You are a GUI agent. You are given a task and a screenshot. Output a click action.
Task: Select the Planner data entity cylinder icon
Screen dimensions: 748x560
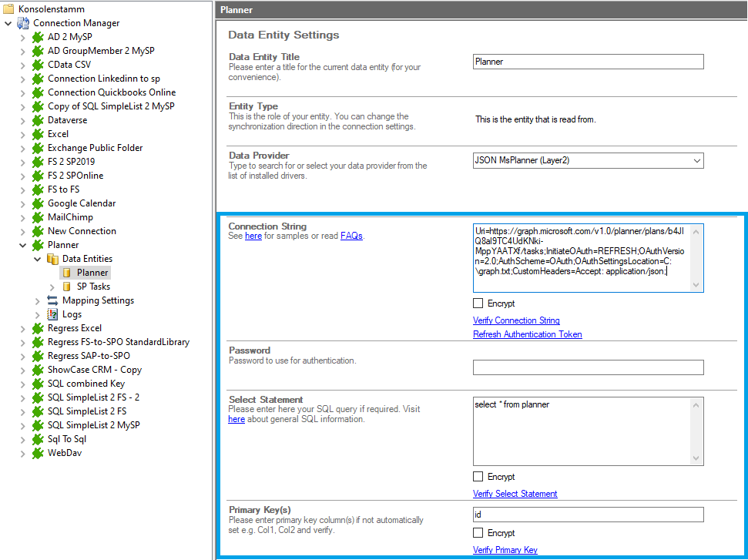[x=67, y=273]
